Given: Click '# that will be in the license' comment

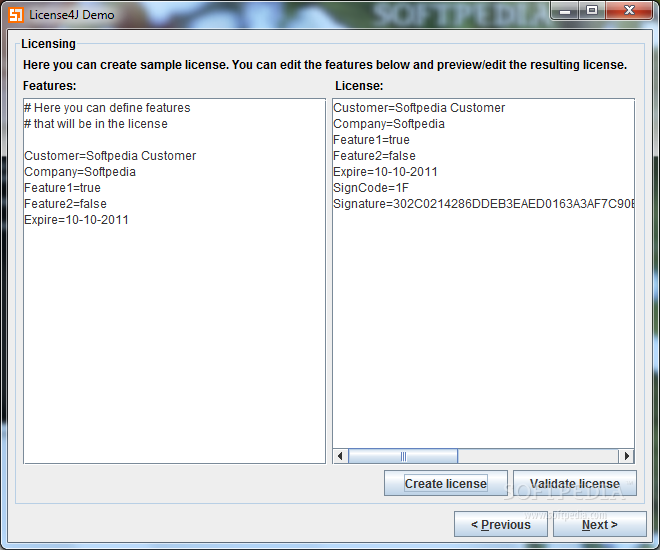Looking at the screenshot, I should 96,124.
